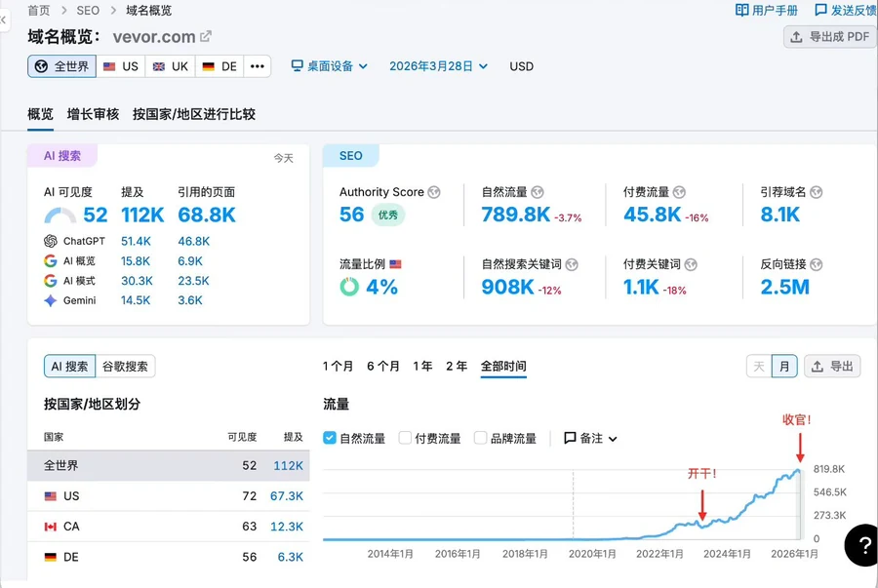The image size is (878, 588).
Task: Toggle 自然流量 checkbox
Action: pos(330,438)
